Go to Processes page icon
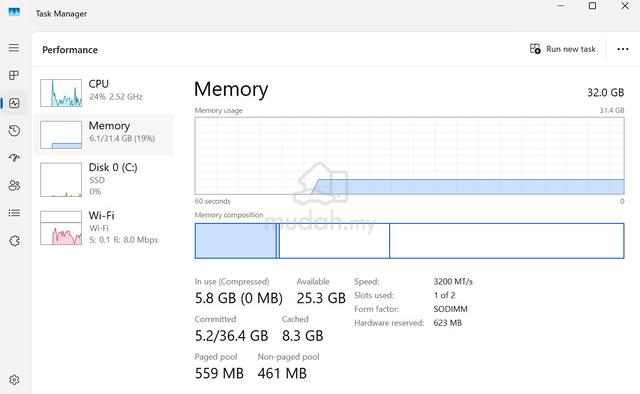640x394 pixels. (14, 75)
